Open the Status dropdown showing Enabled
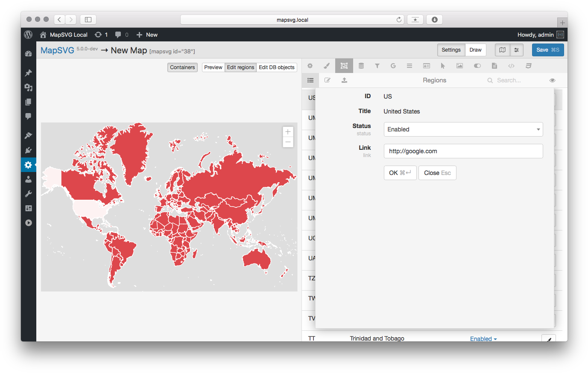Image resolution: width=588 pixels, height=373 pixels. tap(463, 129)
